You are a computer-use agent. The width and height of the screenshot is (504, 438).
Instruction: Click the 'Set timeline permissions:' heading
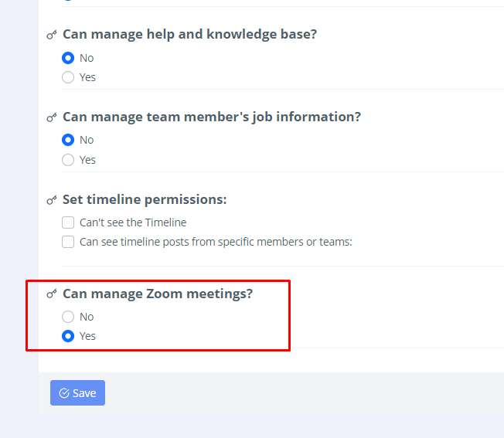(145, 199)
